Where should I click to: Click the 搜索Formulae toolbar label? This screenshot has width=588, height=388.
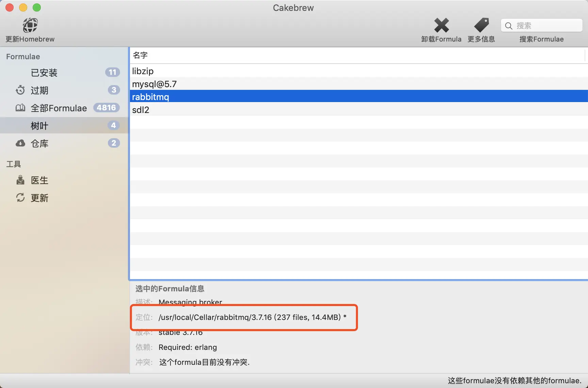541,39
